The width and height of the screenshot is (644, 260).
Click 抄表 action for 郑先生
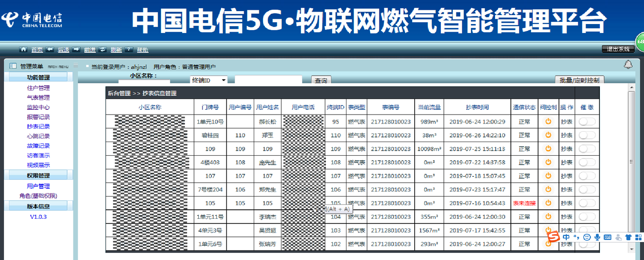tap(567, 189)
